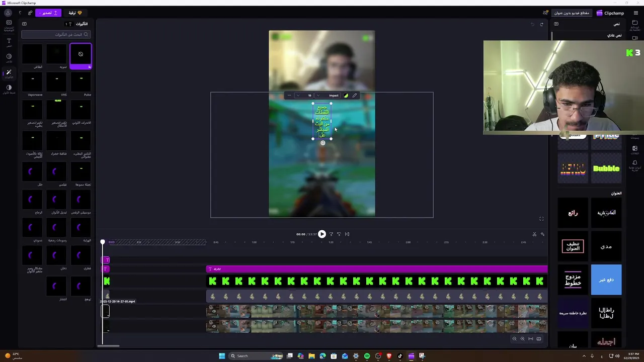
Task: Open the help question mark
Action: (x=20, y=13)
